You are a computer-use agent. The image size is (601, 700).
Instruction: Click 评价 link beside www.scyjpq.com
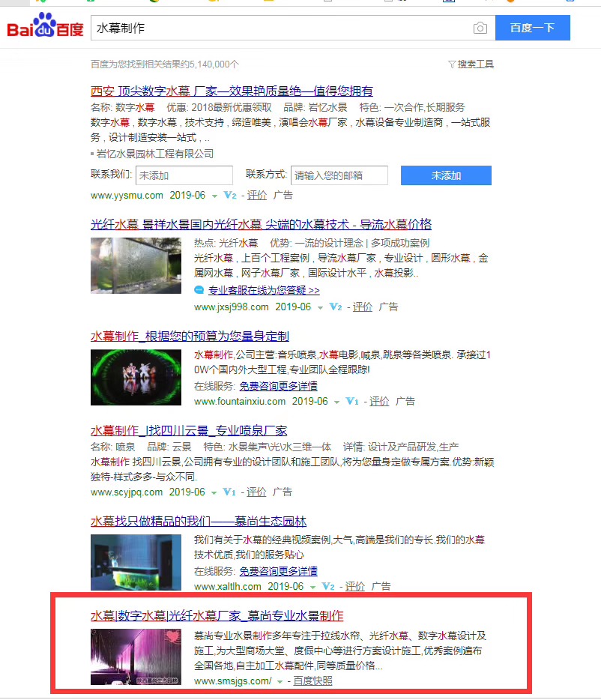coord(256,492)
